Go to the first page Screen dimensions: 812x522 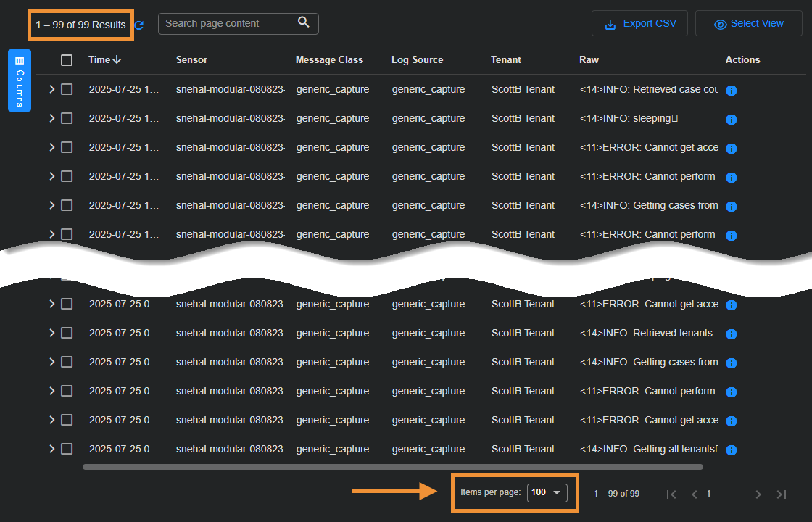671,494
